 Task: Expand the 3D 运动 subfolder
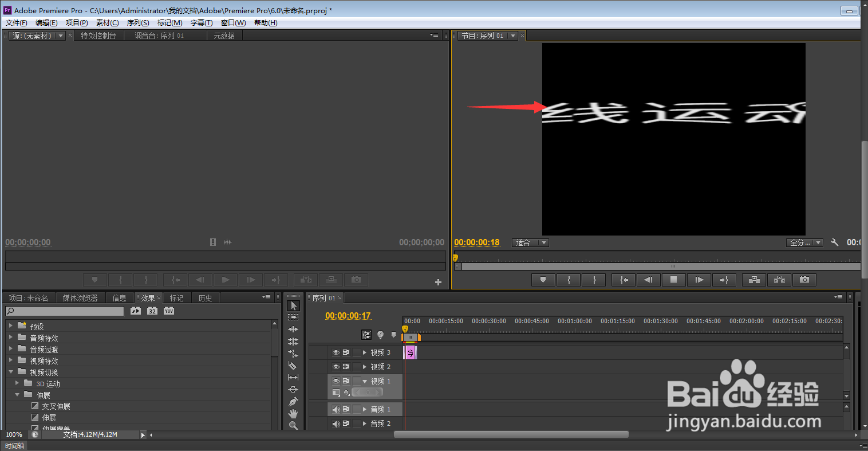click(x=17, y=383)
